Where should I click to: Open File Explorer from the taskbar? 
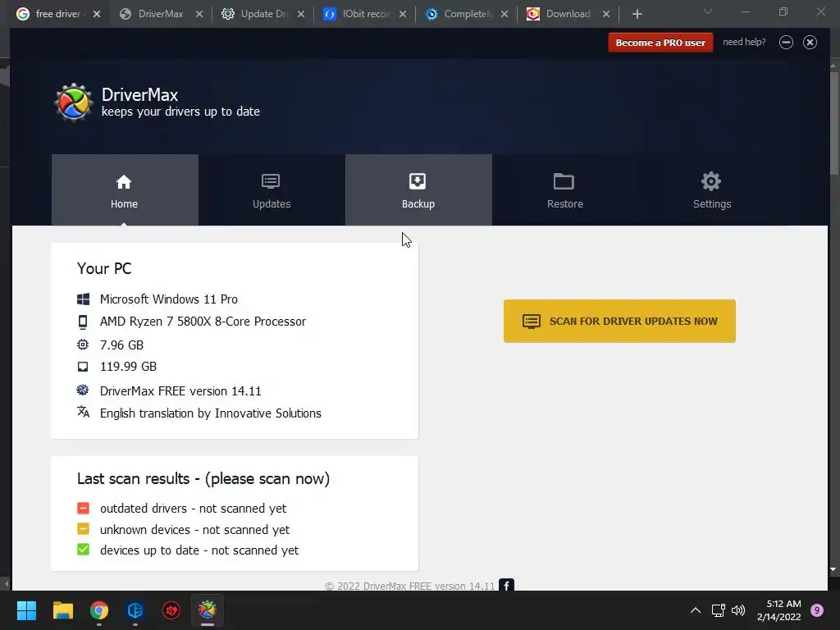point(62,610)
